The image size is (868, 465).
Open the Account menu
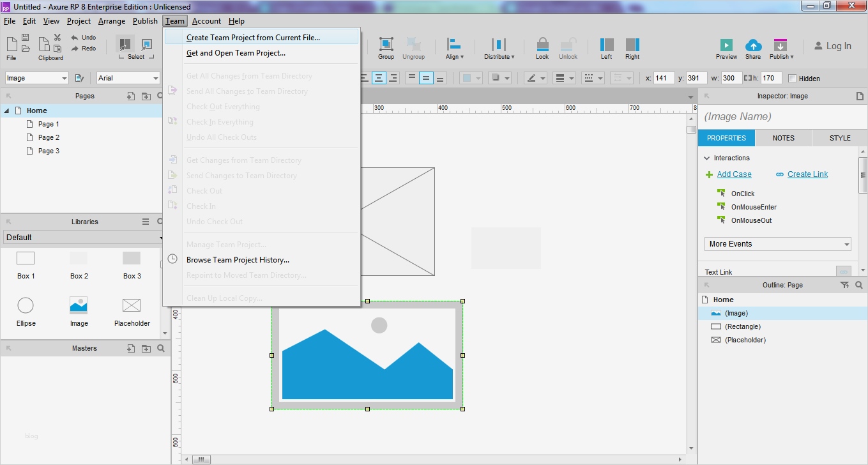[206, 21]
